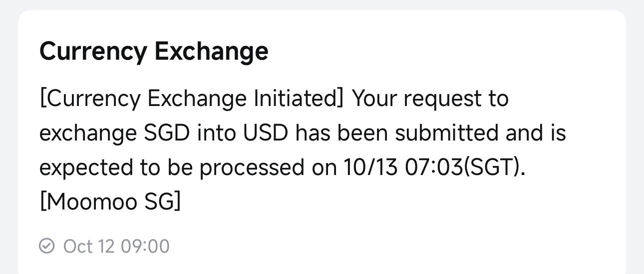
Task: Click the phrase "Your request to"
Action: 430,98
